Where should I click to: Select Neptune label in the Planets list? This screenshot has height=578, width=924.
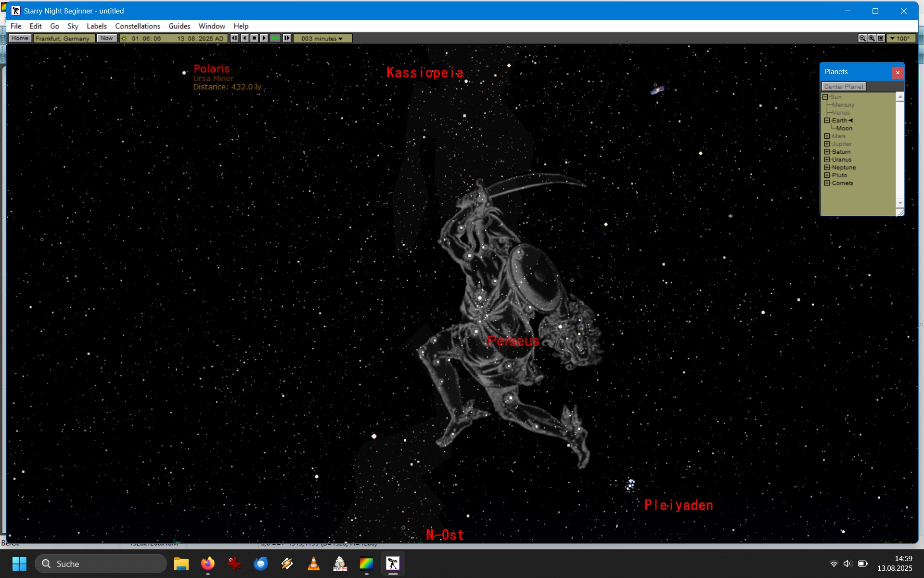[844, 167]
